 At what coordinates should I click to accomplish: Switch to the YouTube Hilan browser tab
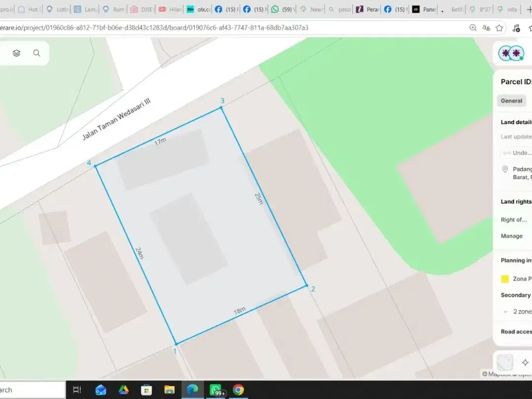(170, 9)
